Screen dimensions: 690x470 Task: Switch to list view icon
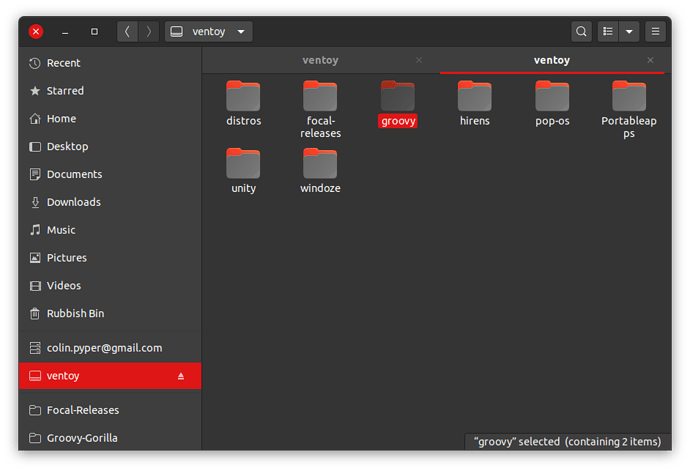pyautogui.click(x=608, y=32)
